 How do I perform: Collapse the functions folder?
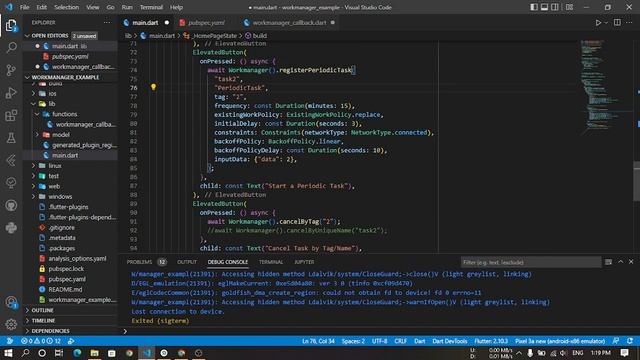[x=64, y=114]
